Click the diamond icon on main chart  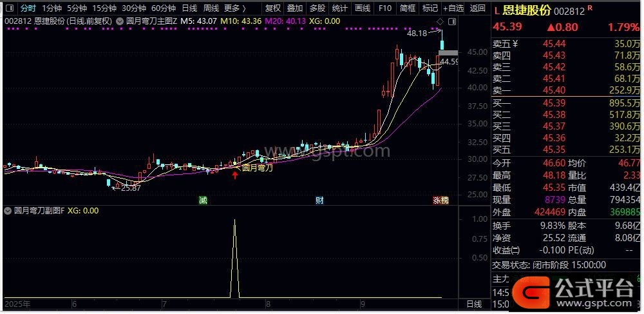coord(440,21)
